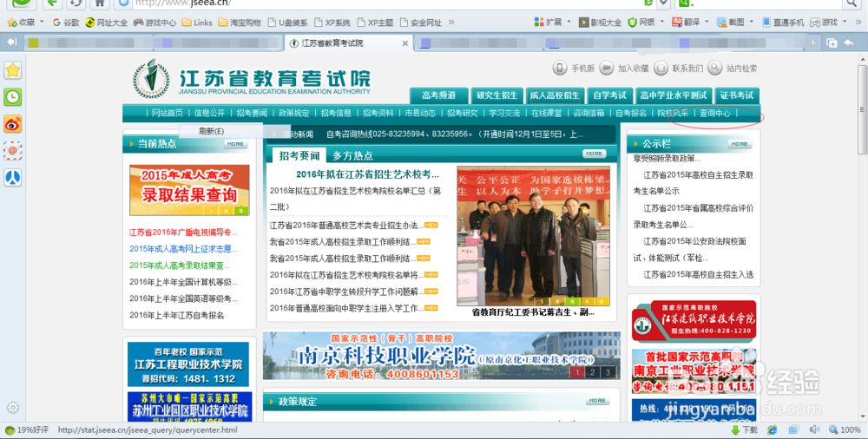Viewport: 868px width, 439px height.
Task: Open link 2016年上半年江苏自考报名
Action: 176,315
